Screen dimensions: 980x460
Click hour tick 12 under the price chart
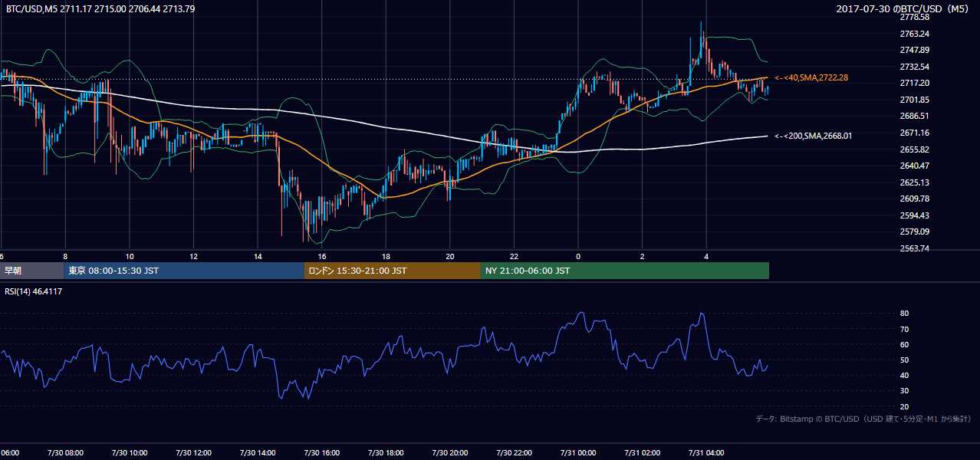(x=193, y=256)
